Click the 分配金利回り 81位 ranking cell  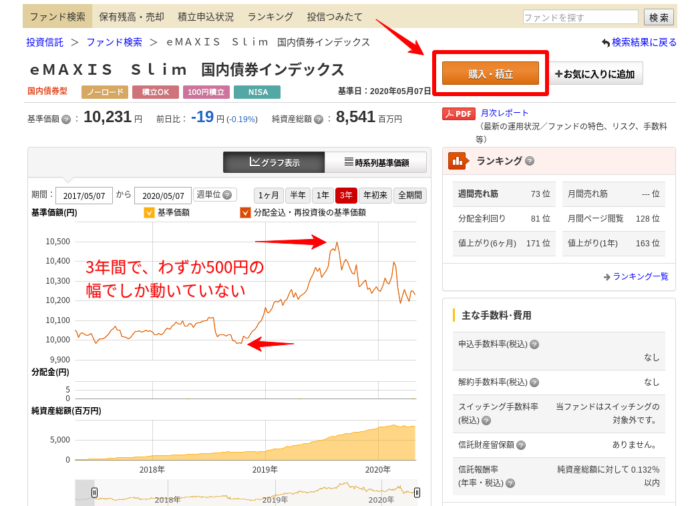tap(504, 218)
